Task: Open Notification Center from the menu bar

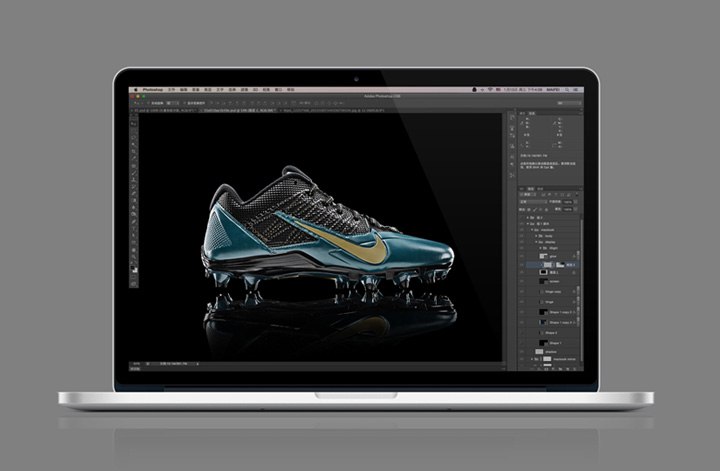Action: (x=577, y=90)
